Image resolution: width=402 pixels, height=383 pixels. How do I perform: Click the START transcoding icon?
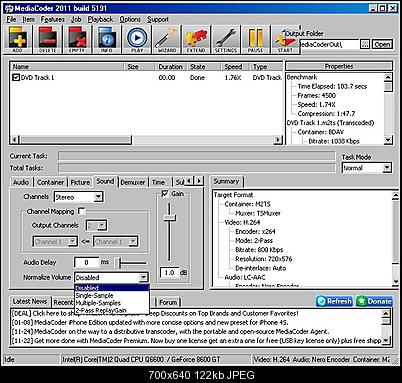[285, 40]
